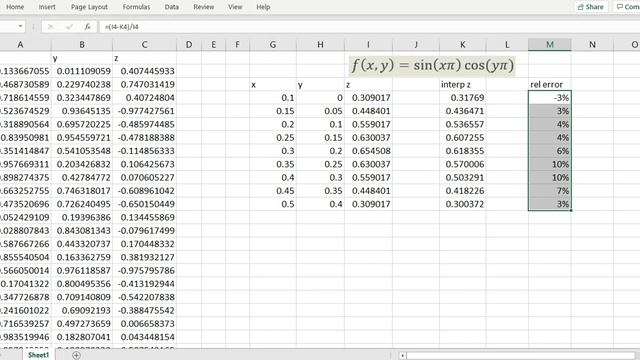
Task: Select column H header
Action: (x=320, y=45)
